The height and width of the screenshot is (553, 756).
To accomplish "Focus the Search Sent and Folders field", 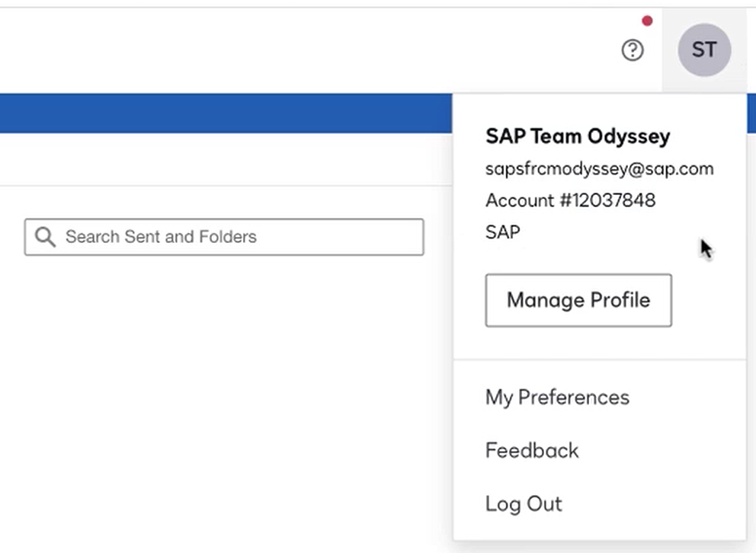I will (x=224, y=237).
